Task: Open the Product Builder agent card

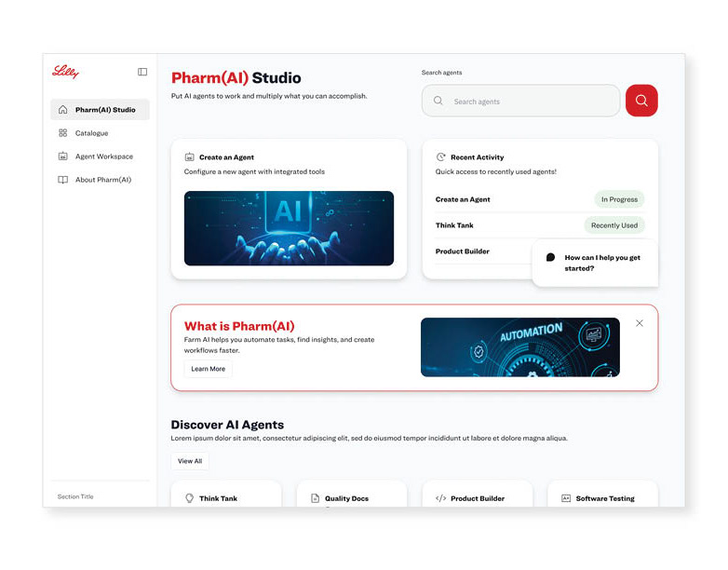Action: [478, 495]
